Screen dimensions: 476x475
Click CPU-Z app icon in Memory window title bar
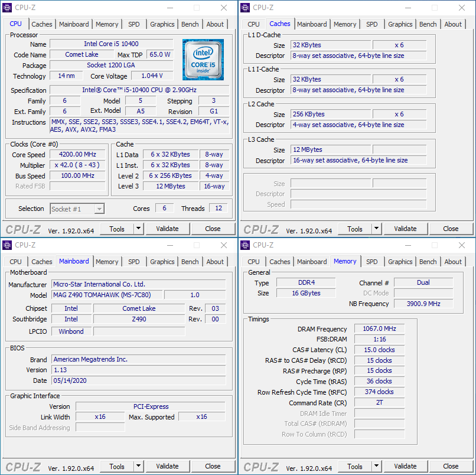pos(245,245)
